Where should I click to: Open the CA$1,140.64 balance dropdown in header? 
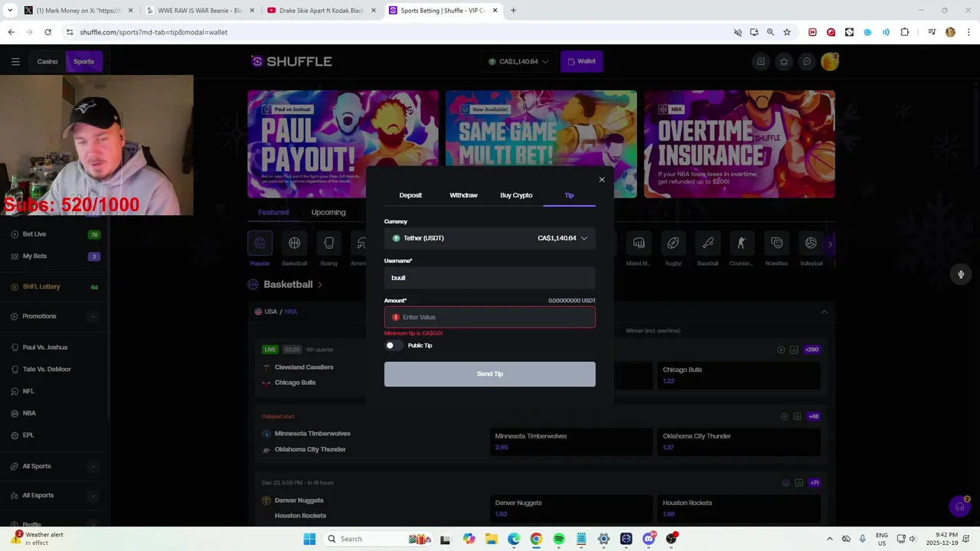pos(519,61)
